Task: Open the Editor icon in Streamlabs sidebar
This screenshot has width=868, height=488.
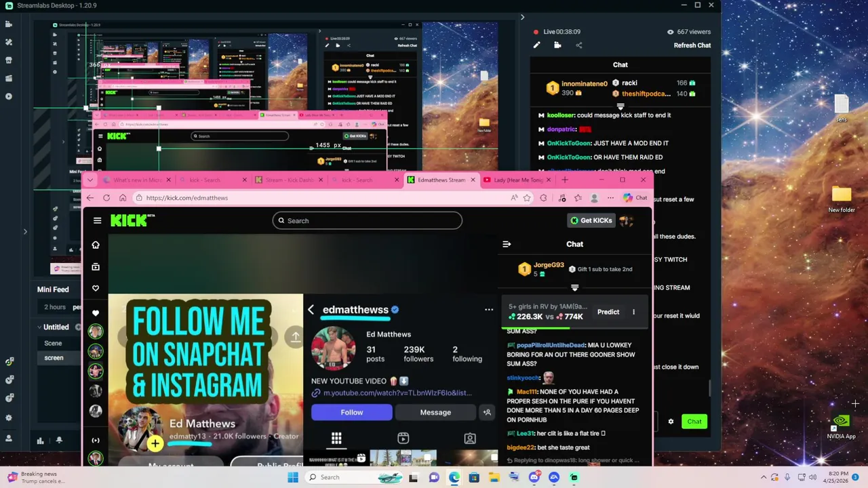Action: 9,24
